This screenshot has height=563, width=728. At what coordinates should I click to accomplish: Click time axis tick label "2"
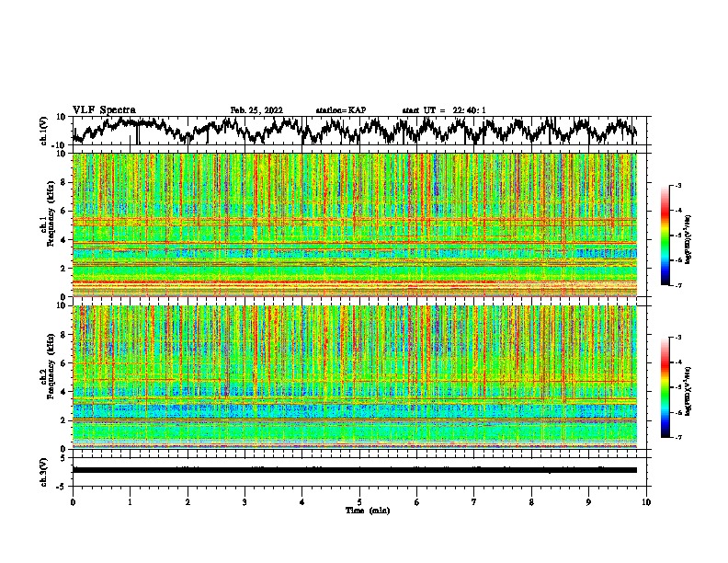point(188,502)
